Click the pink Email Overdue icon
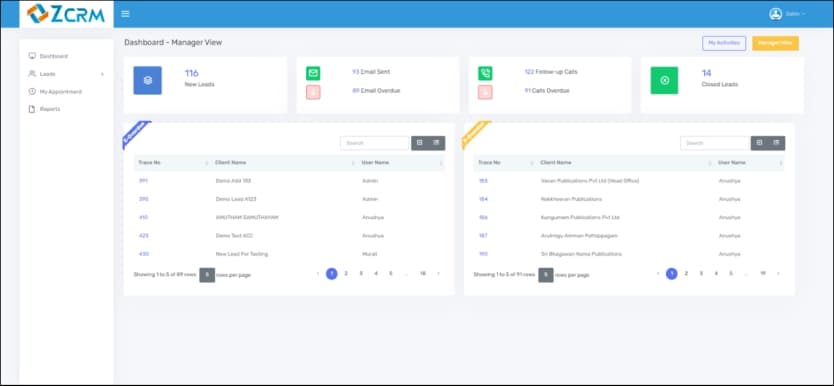The width and height of the screenshot is (834, 386). (x=313, y=92)
